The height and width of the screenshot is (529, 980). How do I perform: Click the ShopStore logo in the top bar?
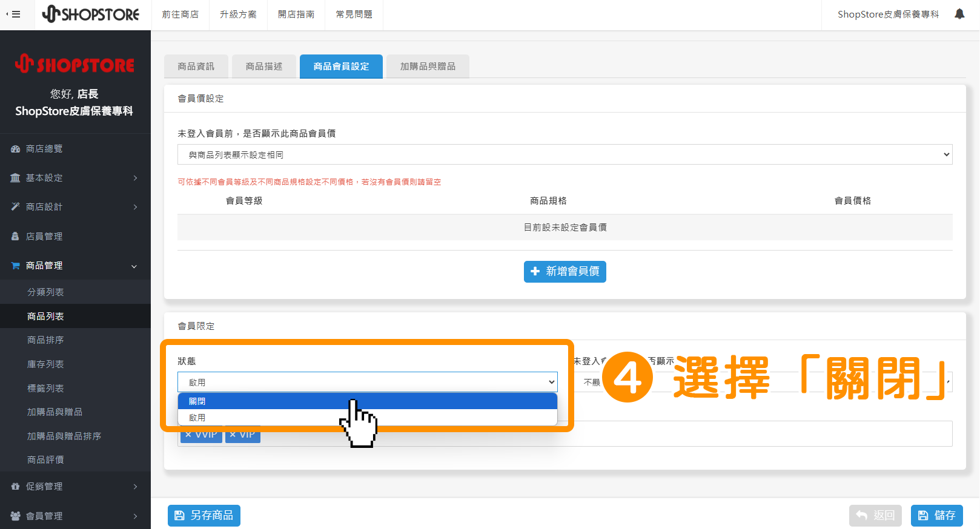[x=91, y=14]
